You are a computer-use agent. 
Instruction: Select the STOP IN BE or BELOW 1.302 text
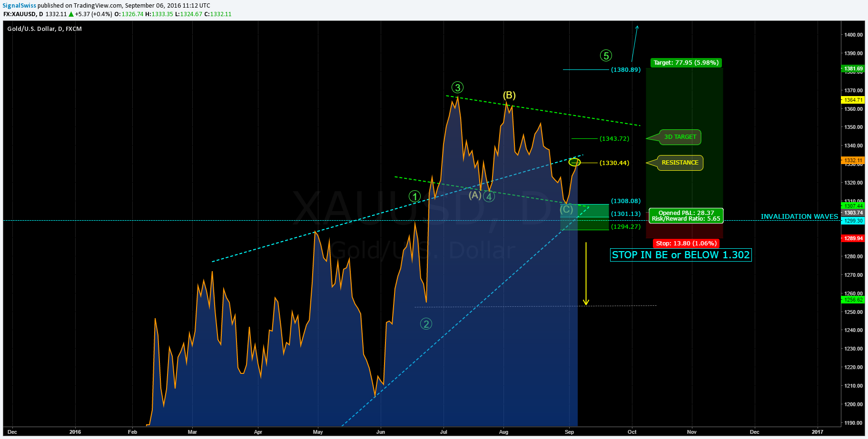pyautogui.click(x=681, y=255)
